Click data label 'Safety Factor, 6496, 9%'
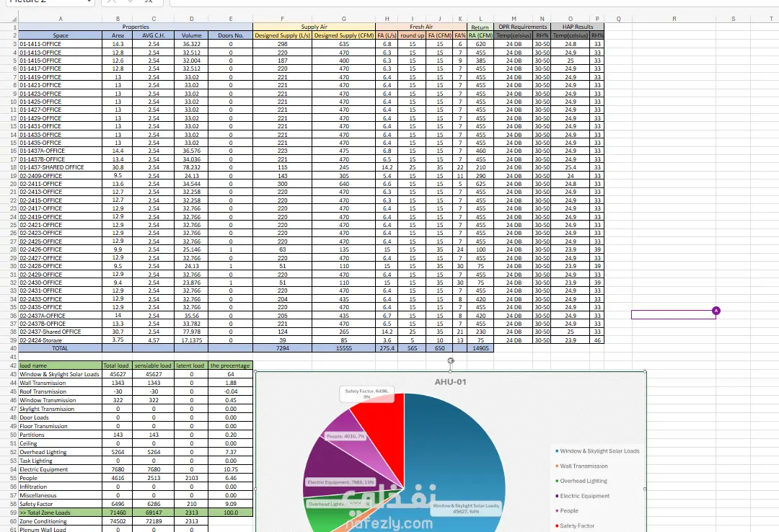Viewport: 779px width, 532px height. click(x=366, y=394)
